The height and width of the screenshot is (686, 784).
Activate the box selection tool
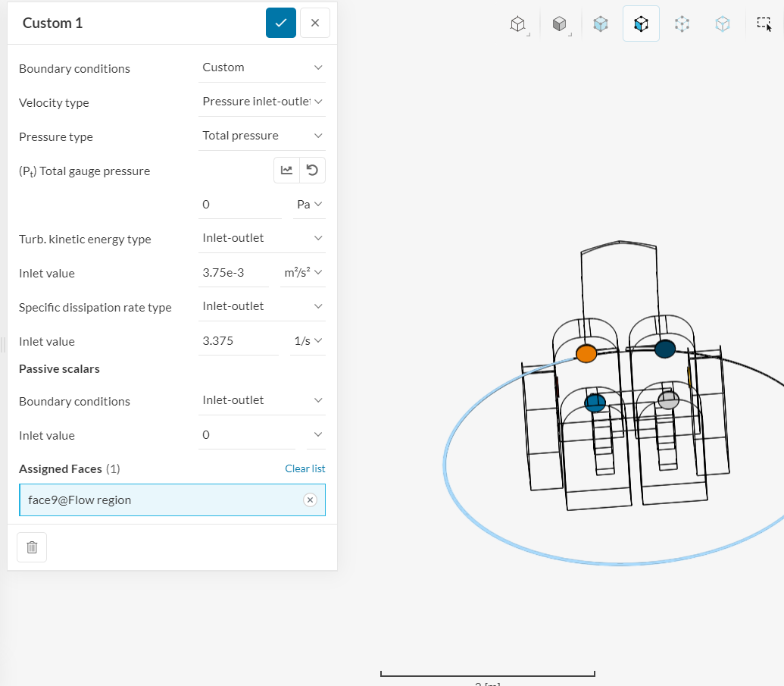click(x=764, y=23)
